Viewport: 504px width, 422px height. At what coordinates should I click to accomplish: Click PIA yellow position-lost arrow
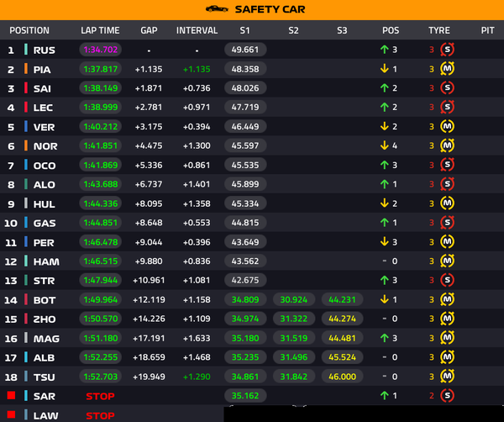(x=385, y=68)
